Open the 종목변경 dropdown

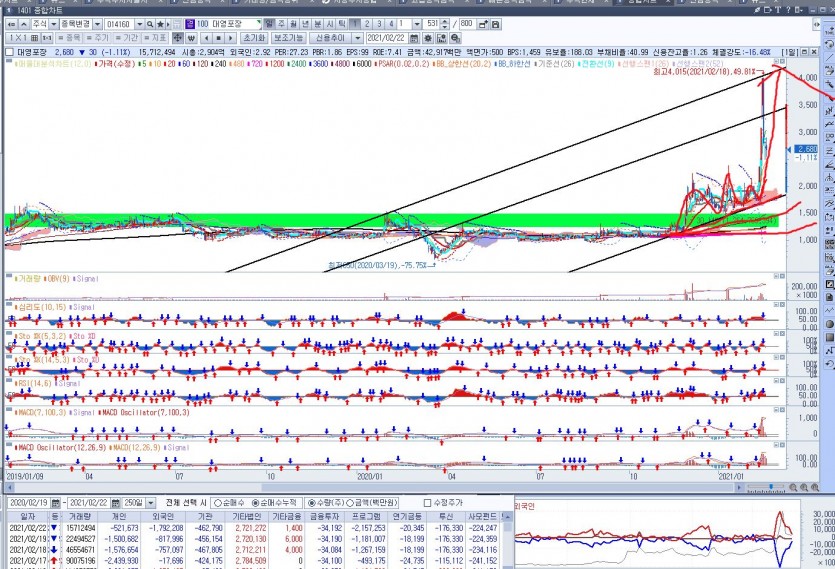97,23
